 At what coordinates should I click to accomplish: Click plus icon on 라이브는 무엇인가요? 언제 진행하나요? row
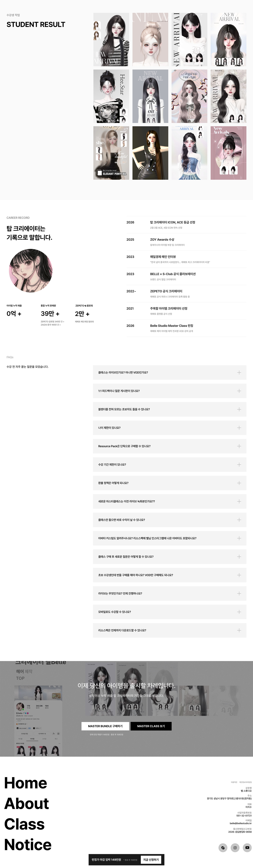[239, 593]
